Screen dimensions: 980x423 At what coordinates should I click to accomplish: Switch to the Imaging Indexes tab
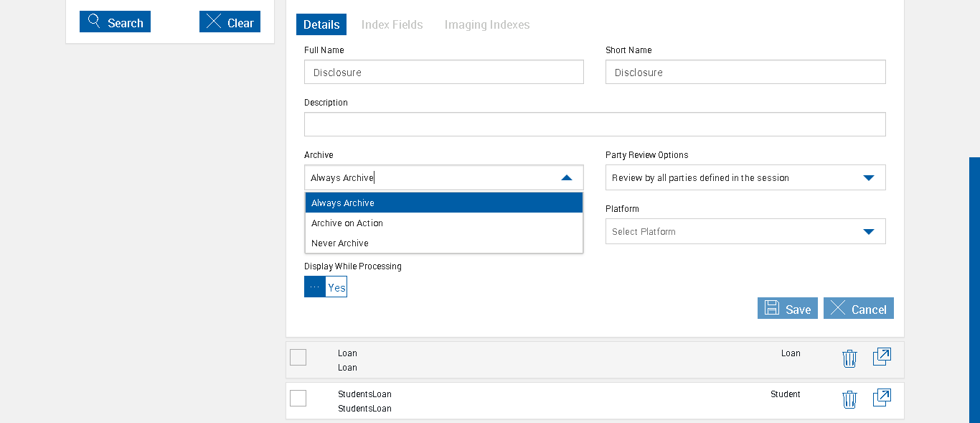tap(487, 24)
